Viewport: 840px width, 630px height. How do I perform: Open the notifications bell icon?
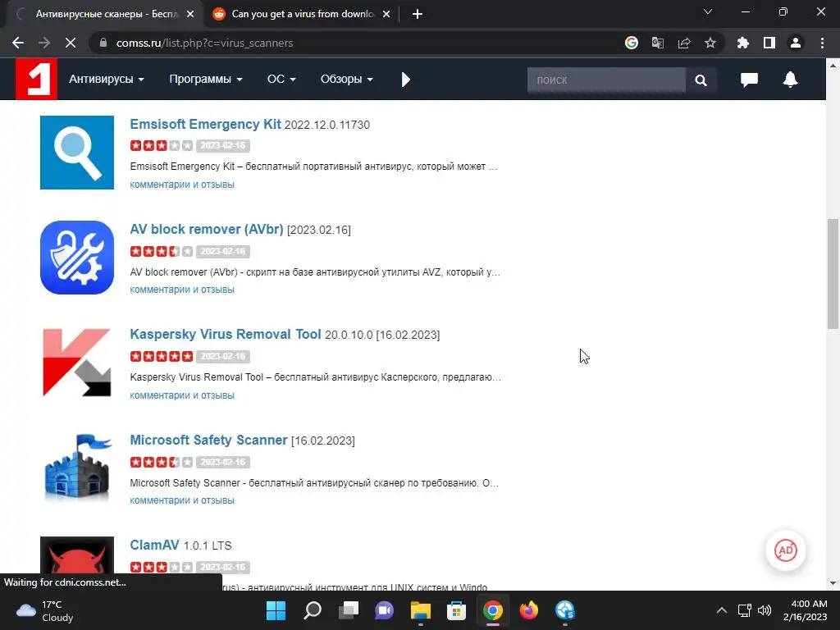coord(790,80)
